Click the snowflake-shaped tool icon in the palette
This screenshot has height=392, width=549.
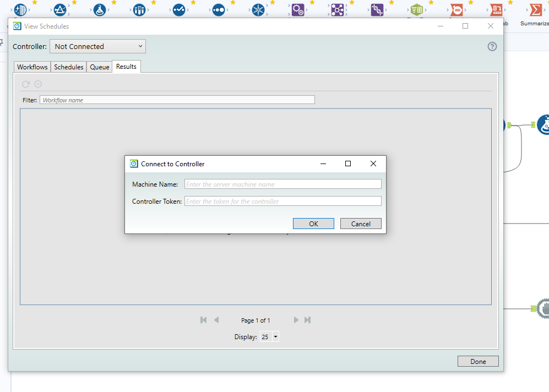point(258,9)
